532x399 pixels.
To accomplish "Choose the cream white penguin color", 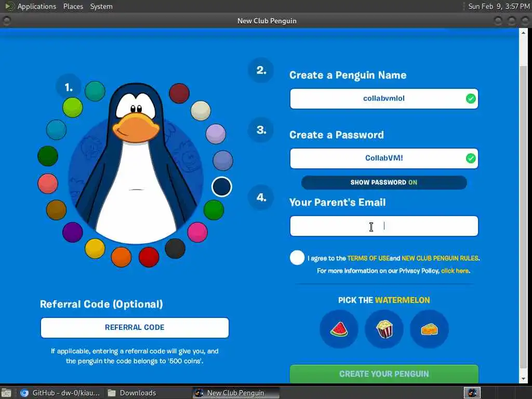I will tap(201, 111).
